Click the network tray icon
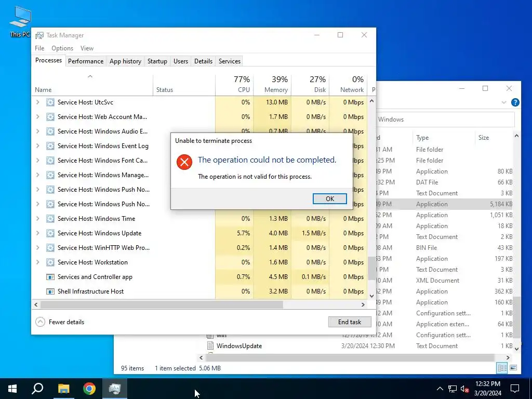Viewport: 532px width, 399px height. pos(453,389)
